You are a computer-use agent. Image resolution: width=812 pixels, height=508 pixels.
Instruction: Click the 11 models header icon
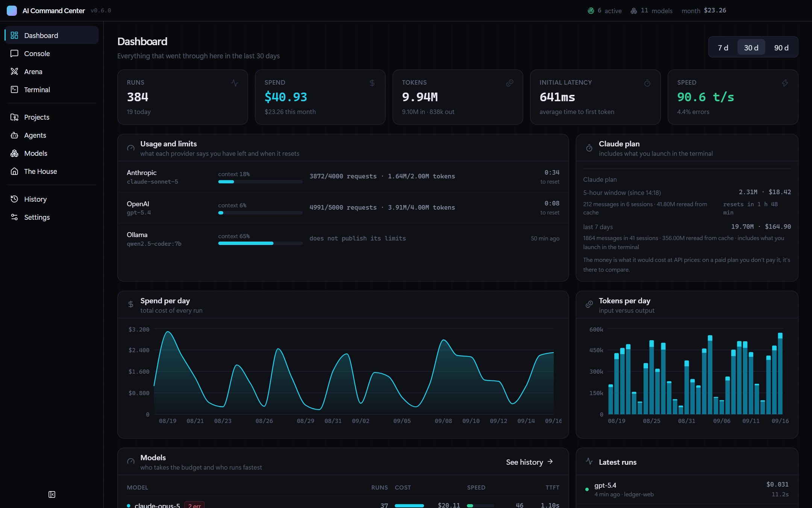634,11
